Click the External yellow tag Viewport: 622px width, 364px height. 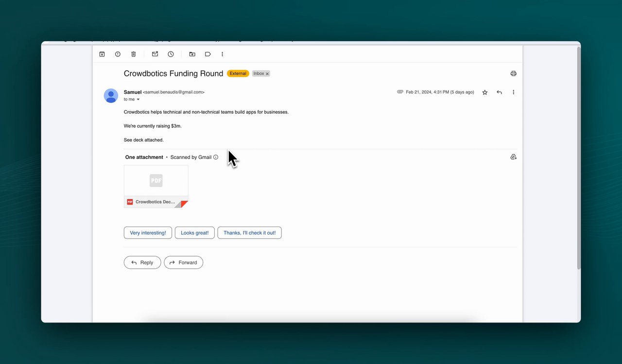click(x=238, y=73)
